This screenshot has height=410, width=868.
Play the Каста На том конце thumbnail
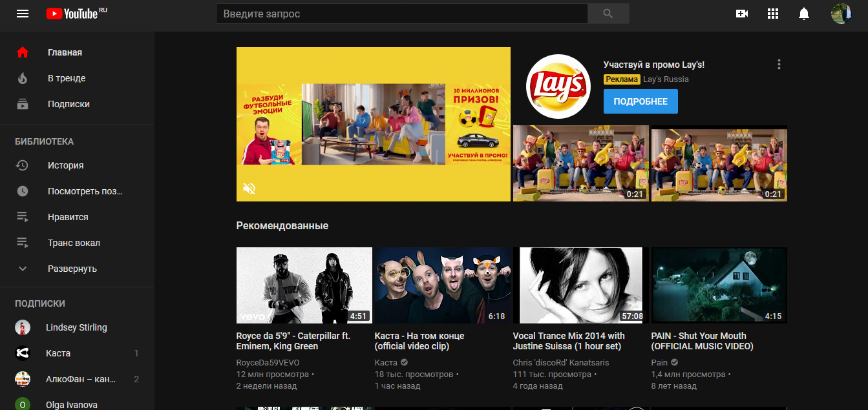[x=443, y=285]
